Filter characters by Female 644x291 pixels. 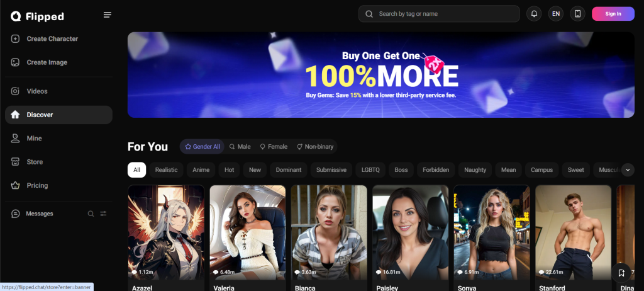274,147
